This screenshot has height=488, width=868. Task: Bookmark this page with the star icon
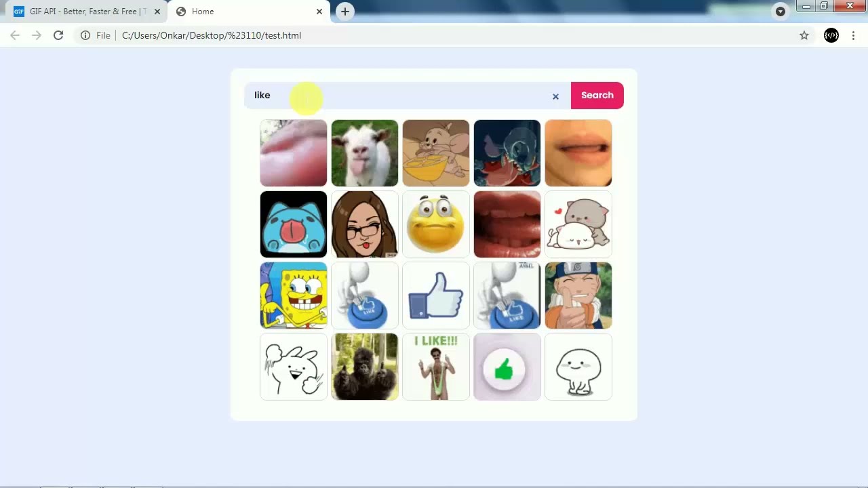click(804, 35)
